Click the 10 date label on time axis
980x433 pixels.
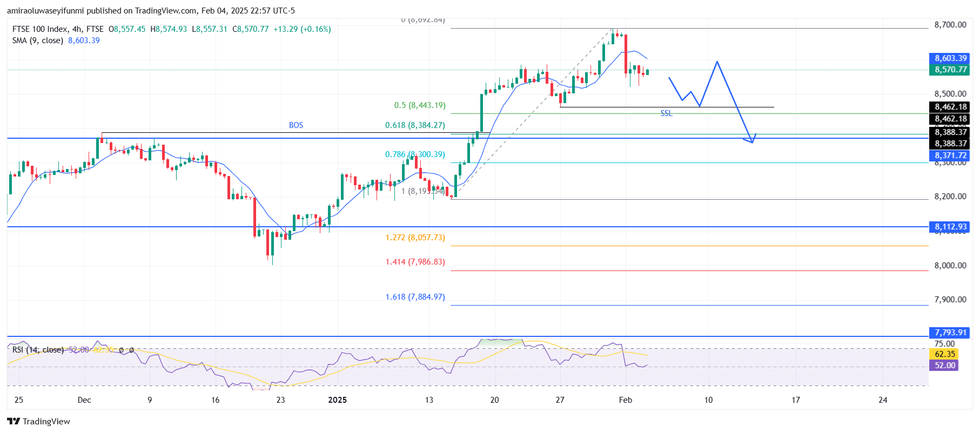(708, 400)
